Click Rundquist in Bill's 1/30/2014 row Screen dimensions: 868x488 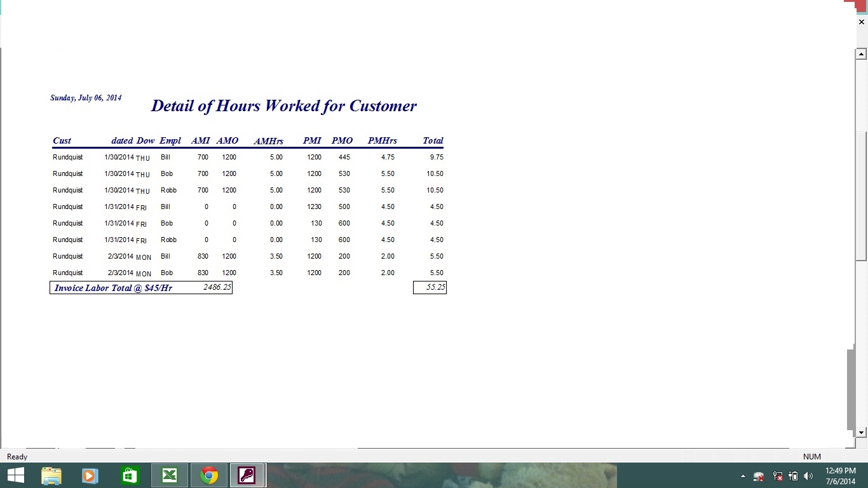tap(68, 157)
